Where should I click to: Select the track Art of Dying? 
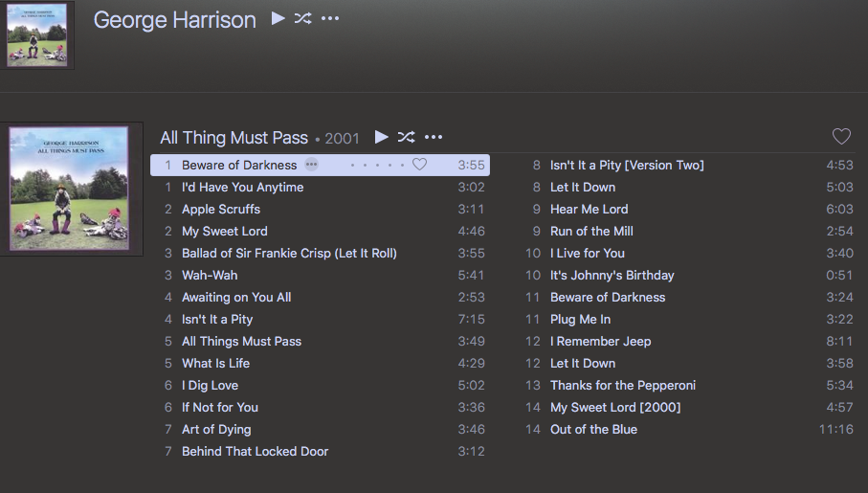320,429
